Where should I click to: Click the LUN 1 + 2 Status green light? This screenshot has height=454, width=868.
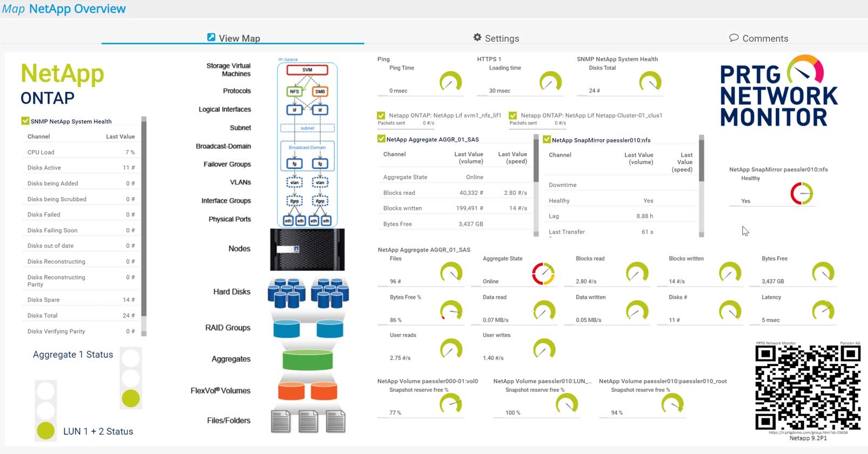tap(46, 430)
